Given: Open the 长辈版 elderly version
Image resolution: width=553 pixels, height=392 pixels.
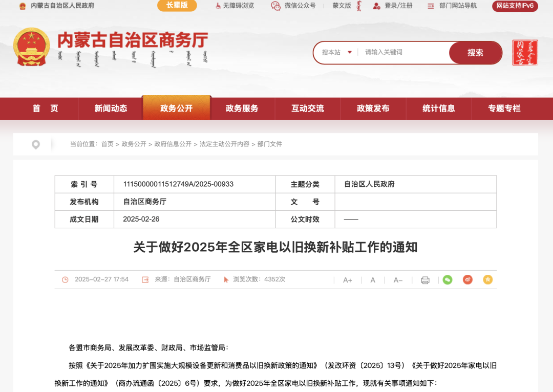Looking at the screenshot, I should 176,6.
